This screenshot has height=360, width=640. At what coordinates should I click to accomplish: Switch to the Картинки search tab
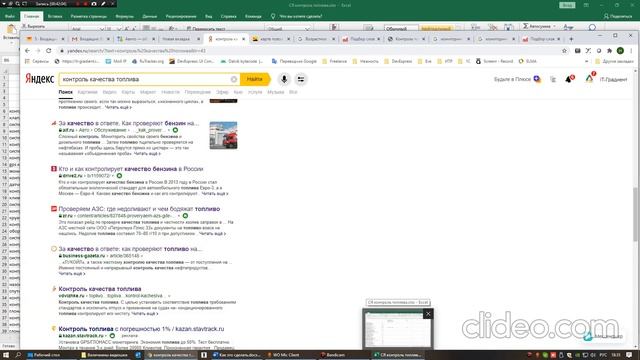[x=87, y=92]
